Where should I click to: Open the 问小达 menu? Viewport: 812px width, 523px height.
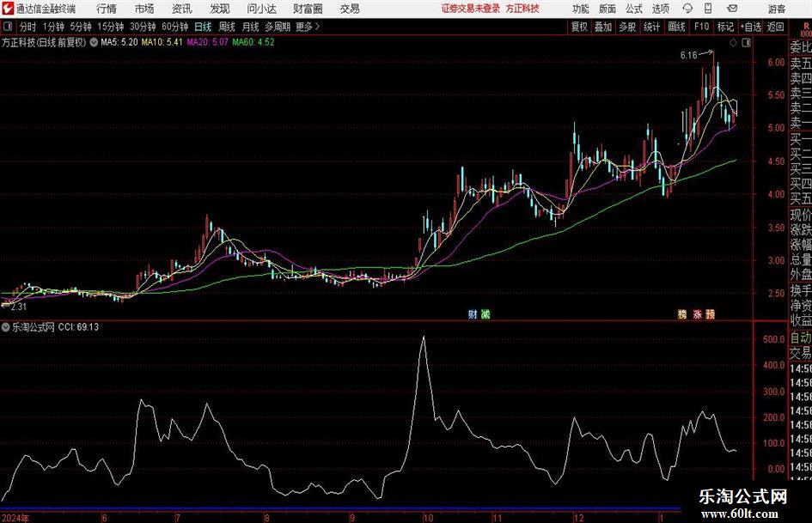click(261, 9)
